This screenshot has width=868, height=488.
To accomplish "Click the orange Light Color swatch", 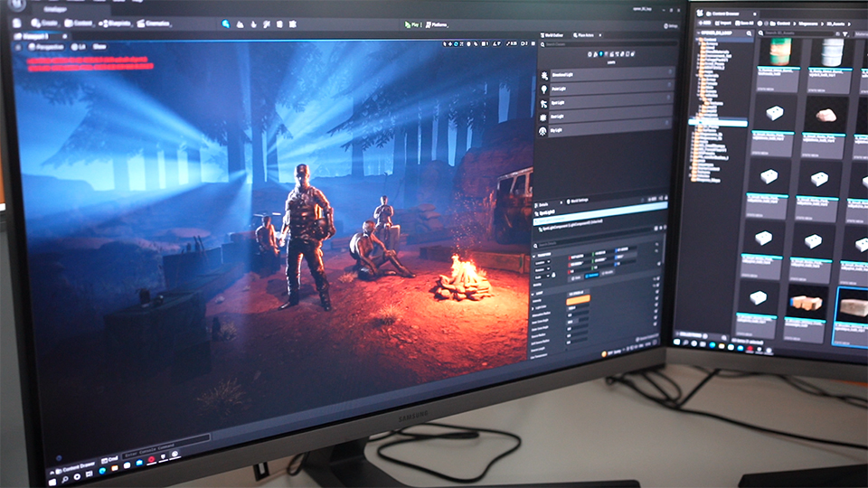I will [579, 299].
